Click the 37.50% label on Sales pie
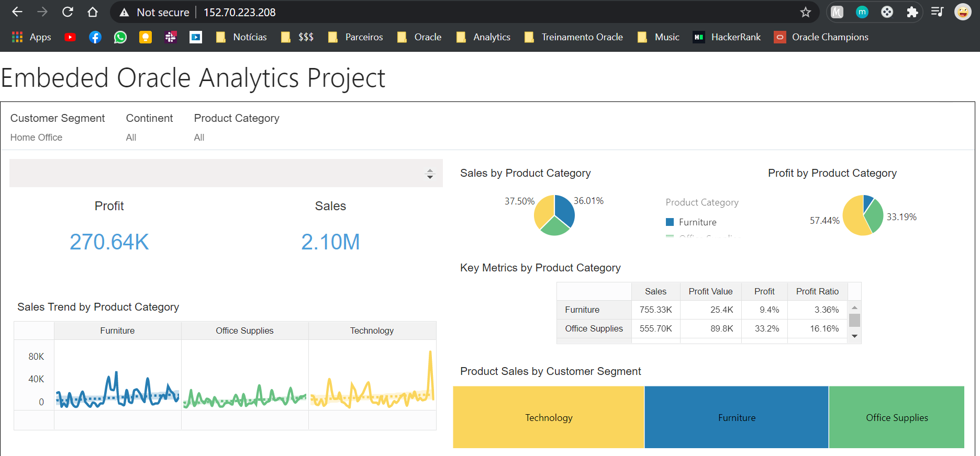980x456 pixels. (x=519, y=201)
